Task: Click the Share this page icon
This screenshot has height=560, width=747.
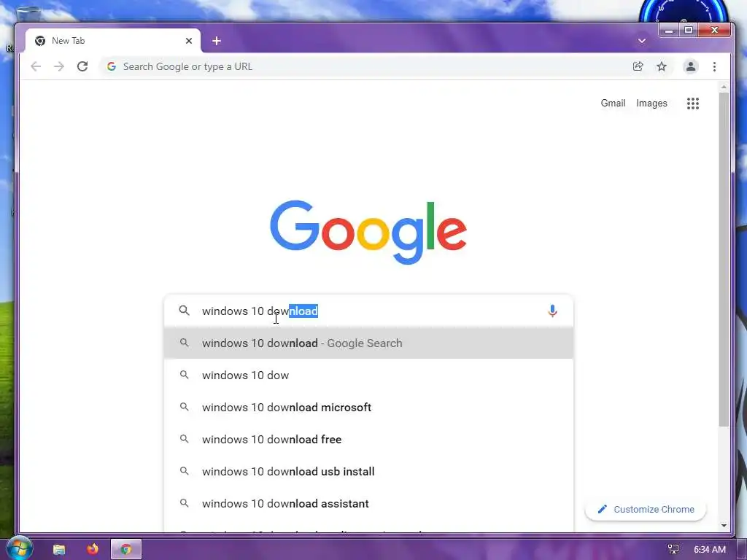Action: pyautogui.click(x=638, y=66)
